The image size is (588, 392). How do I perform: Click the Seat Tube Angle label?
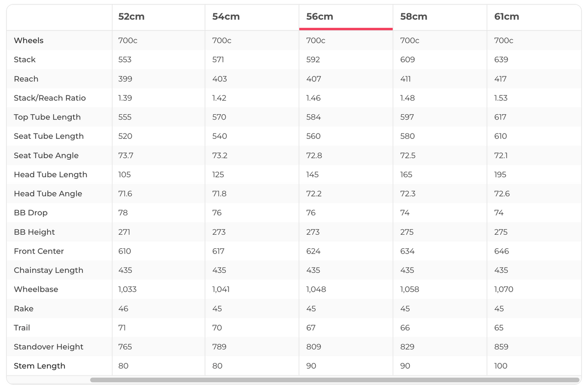[x=46, y=155]
